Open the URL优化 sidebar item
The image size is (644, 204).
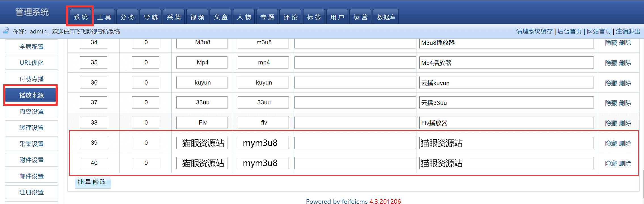(31, 63)
